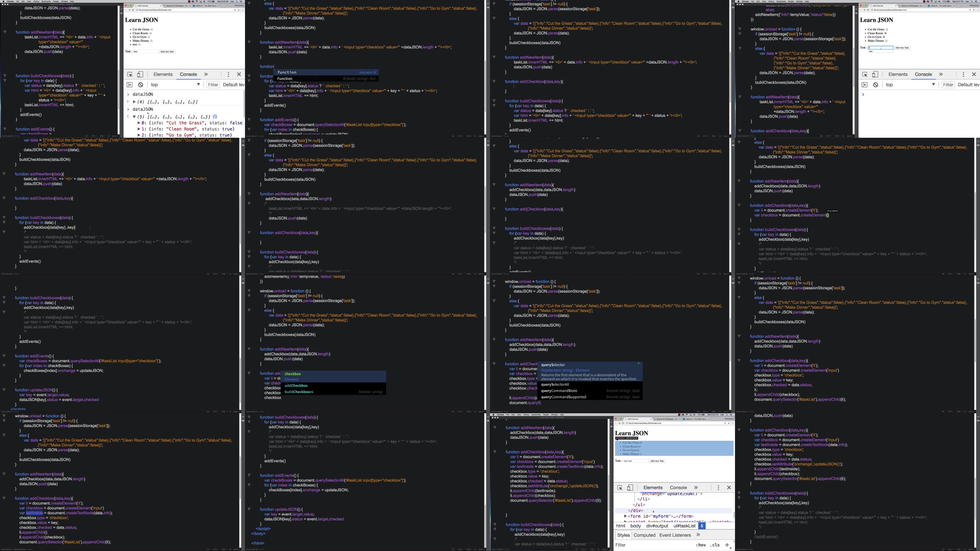Click clear console icon in the empty console frame
The width and height of the screenshot is (980, 551).
pyautogui.click(x=876, y=85)
